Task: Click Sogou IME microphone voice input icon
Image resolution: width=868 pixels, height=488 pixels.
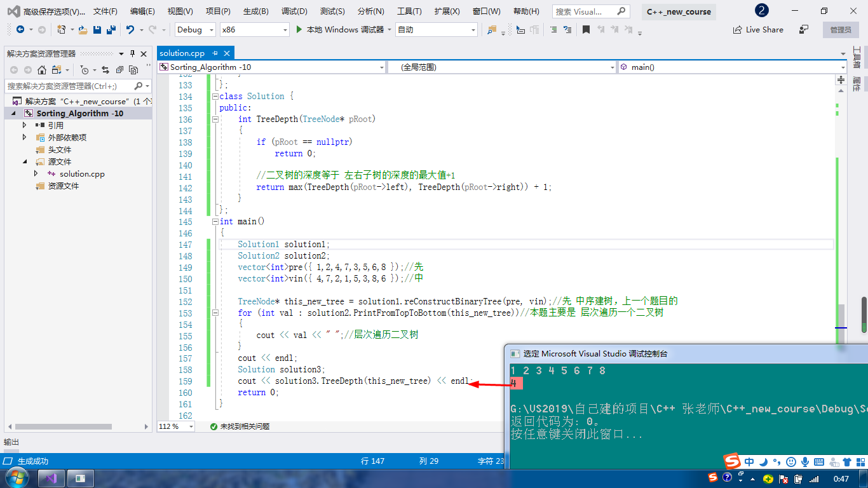Action: (805, 462)
